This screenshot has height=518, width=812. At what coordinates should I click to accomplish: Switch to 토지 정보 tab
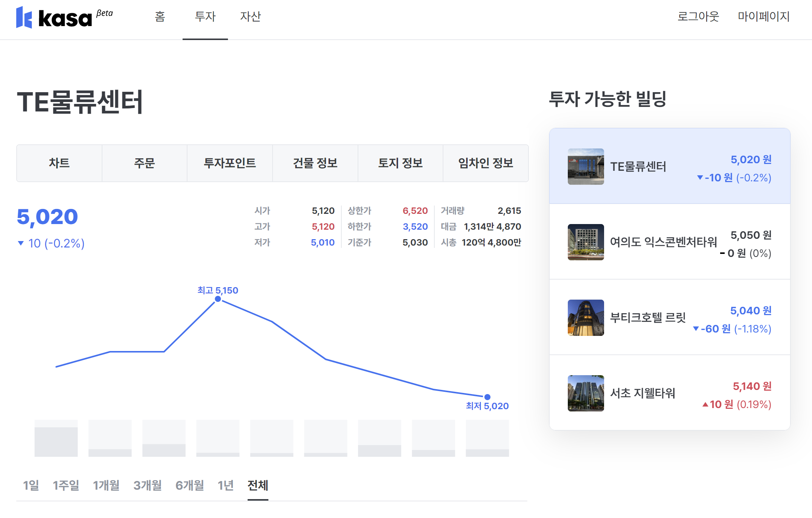point(400,163)
